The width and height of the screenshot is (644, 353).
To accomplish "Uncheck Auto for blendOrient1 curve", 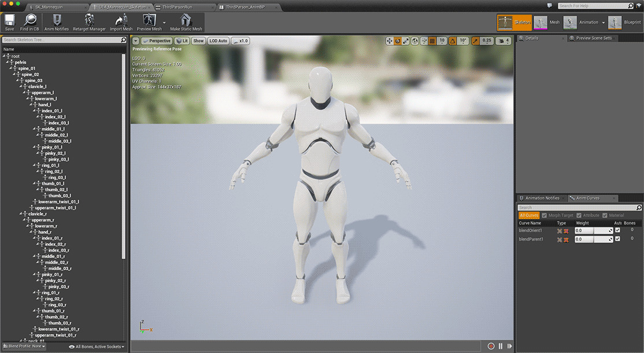I will (617, 230).
